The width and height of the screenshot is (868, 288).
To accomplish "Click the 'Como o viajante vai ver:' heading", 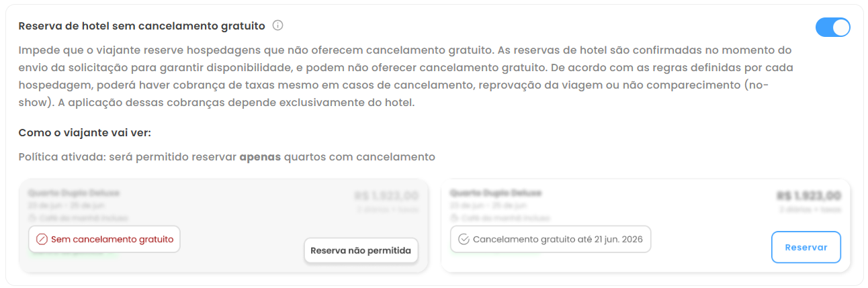I will [85, 132].
